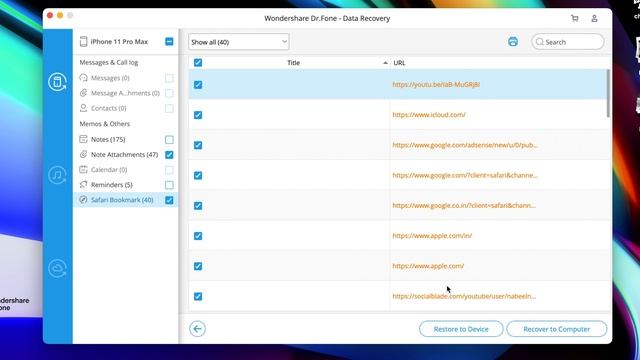Click the Recover to Computer button

557,329
